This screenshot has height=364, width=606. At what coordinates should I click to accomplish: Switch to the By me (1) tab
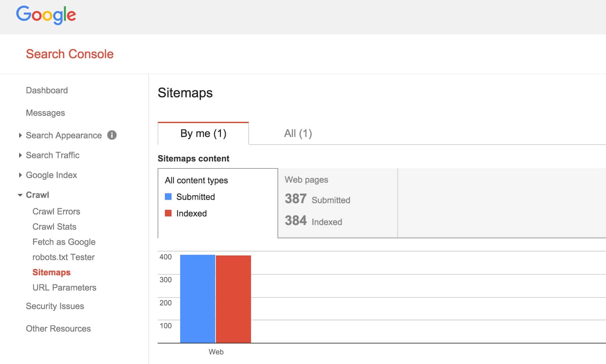point(203,133)
